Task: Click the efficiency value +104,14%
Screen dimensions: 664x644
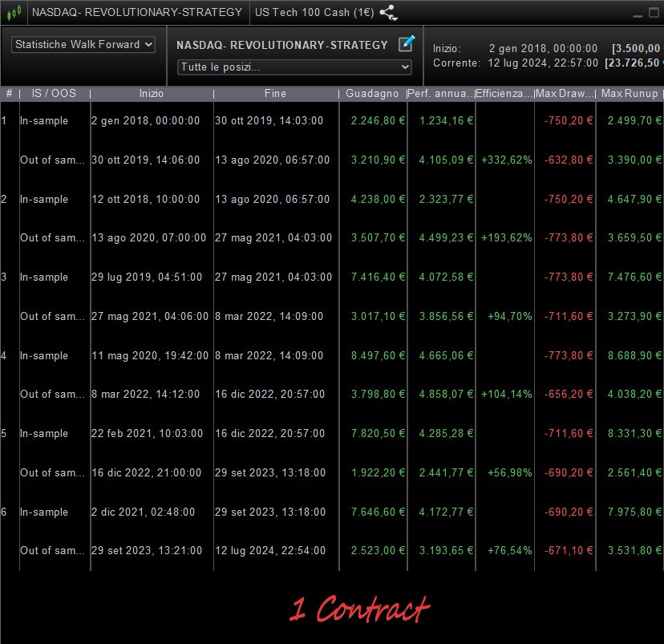Action: (507, 395)
